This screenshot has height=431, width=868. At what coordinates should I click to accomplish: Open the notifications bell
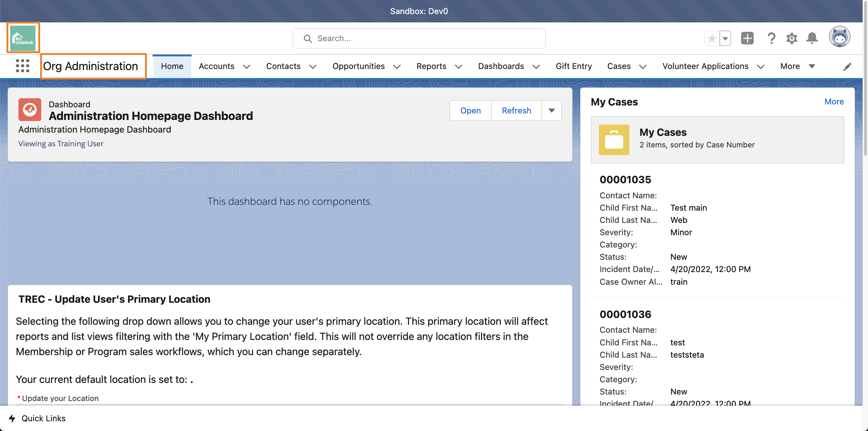[x=812, y=38]
